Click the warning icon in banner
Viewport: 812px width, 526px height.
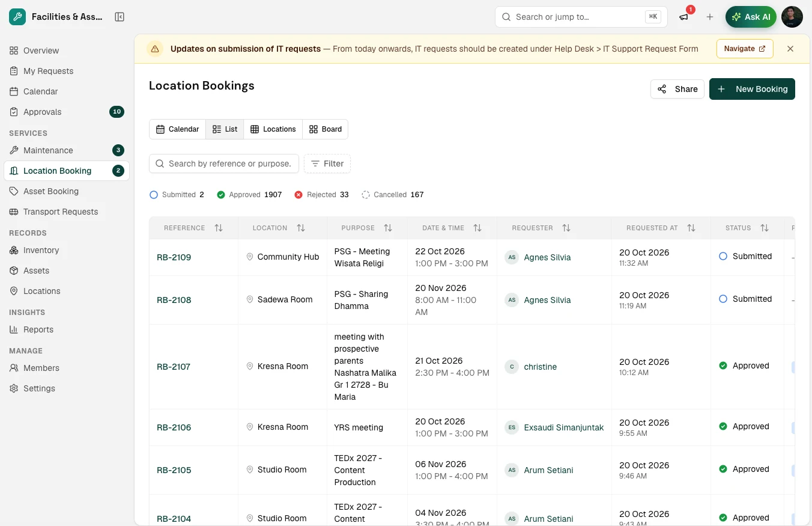pyautogui.click(x=155, y=49)
